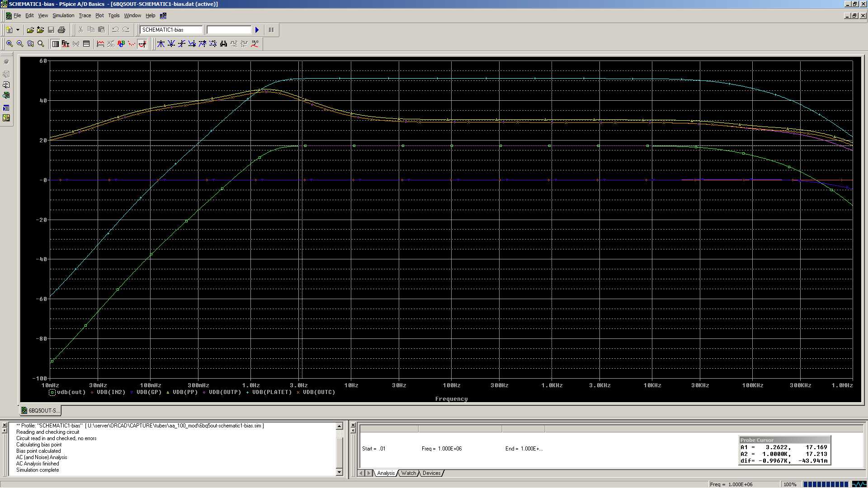Click the Zoom Fit magnifier icon
Image resolution: width=868 pixels, height=488 pixels.
pos(41,44)
